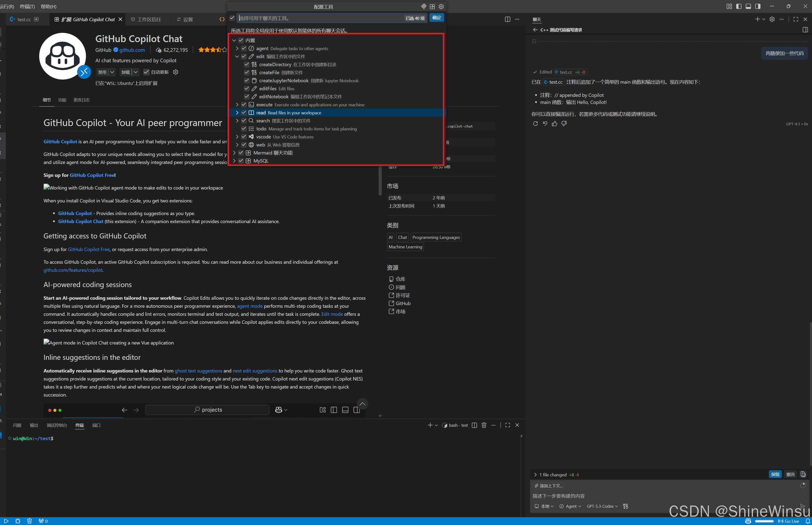Start a new chat with the plus icon

pos(757,19)
